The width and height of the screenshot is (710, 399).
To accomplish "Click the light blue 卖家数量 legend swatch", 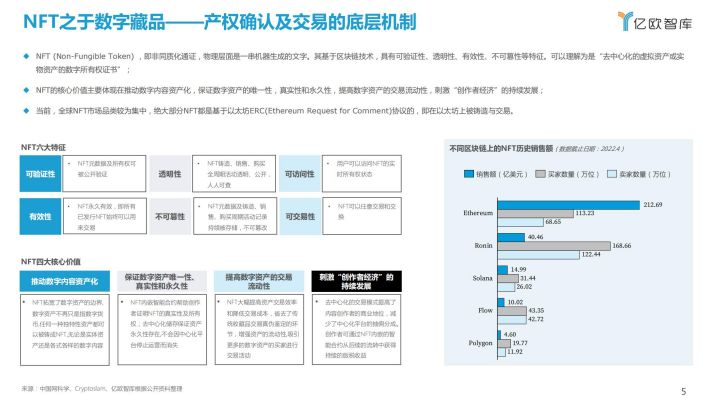I will (x=612, y=174).
